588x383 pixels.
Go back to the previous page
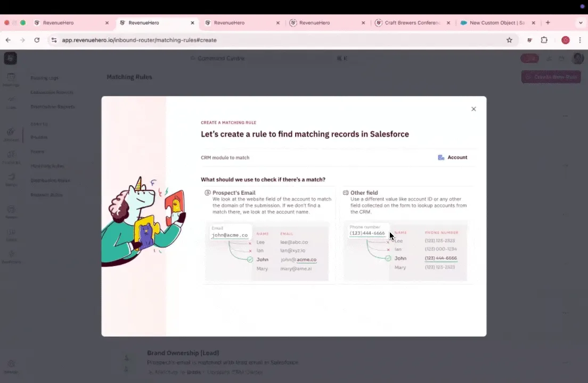(8, 40)
